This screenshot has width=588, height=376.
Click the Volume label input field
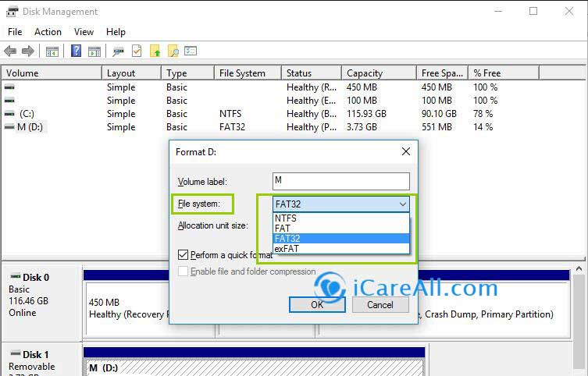pyautogui.click(x=341, y=181)
